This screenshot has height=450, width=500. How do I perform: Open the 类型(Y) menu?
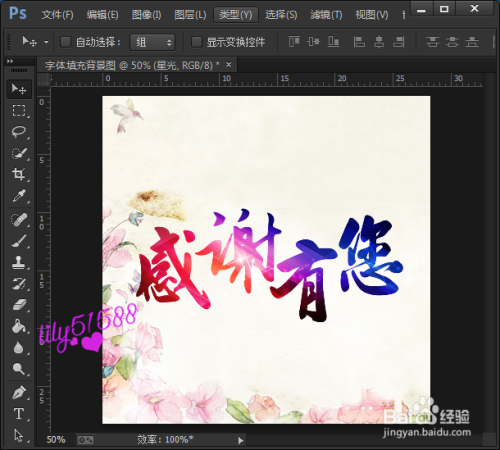pyautogui.click(x=236, y=15)
